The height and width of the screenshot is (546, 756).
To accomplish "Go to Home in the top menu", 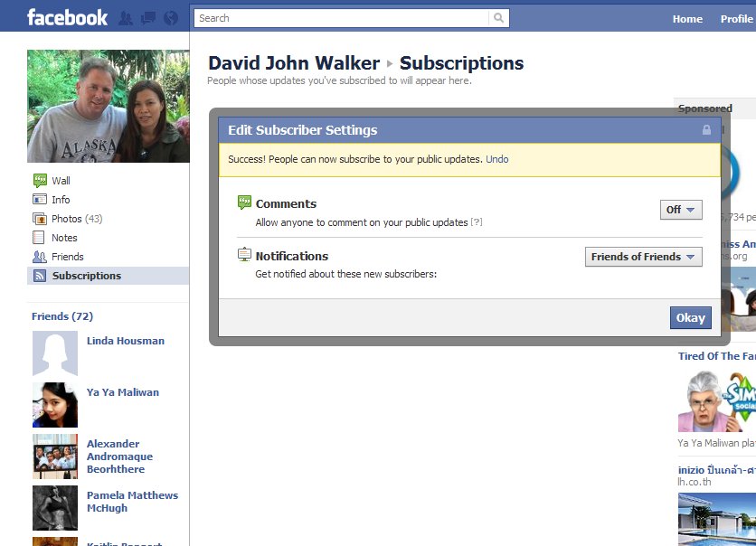I will [686, 18].
